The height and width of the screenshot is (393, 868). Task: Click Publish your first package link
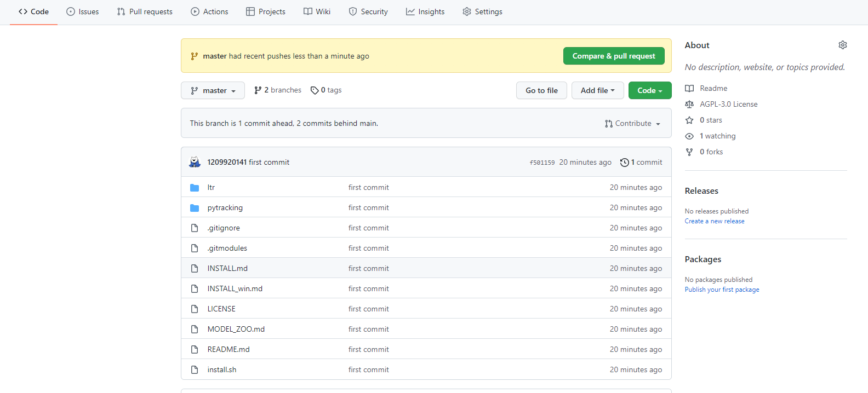click(x=722, y=290)
